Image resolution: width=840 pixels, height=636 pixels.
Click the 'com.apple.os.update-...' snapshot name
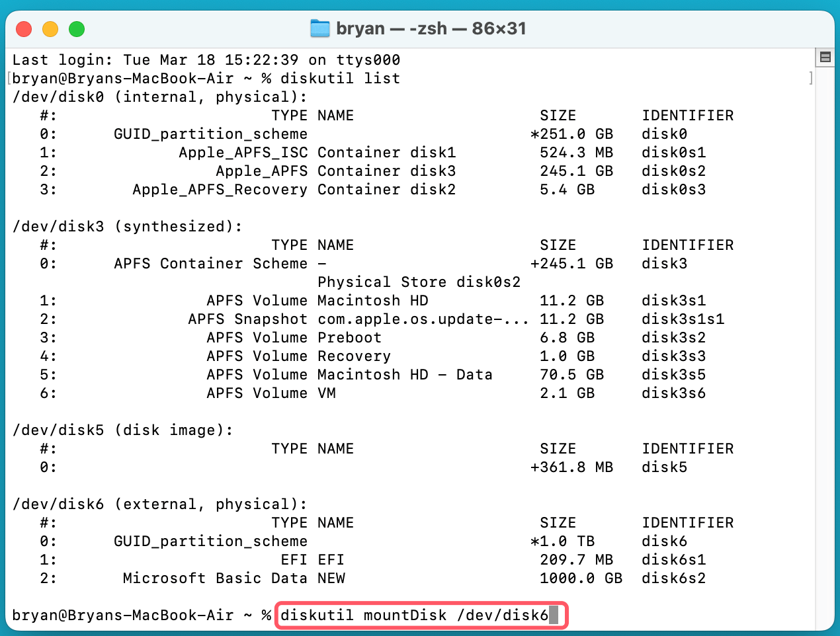click(423, 319)
